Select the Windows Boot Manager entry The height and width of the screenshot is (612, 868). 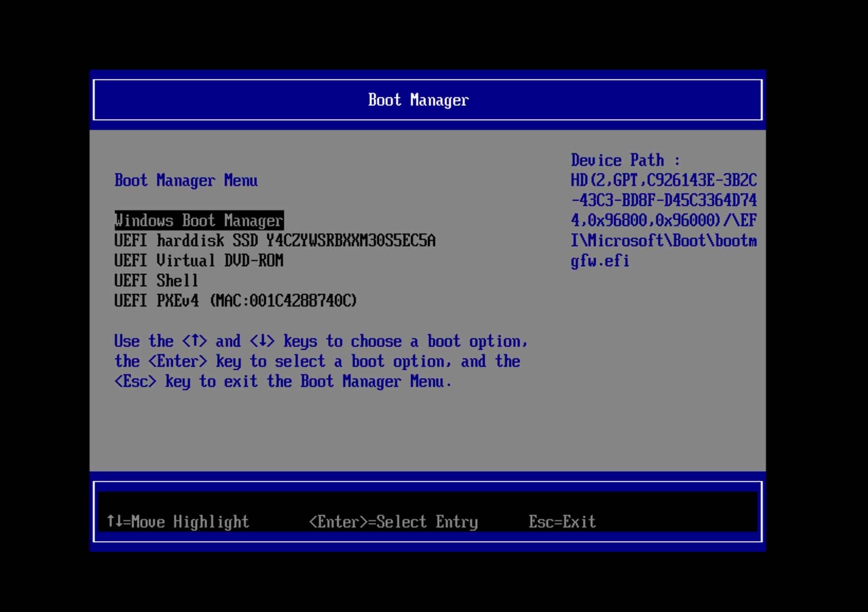[x=199, y=221]
